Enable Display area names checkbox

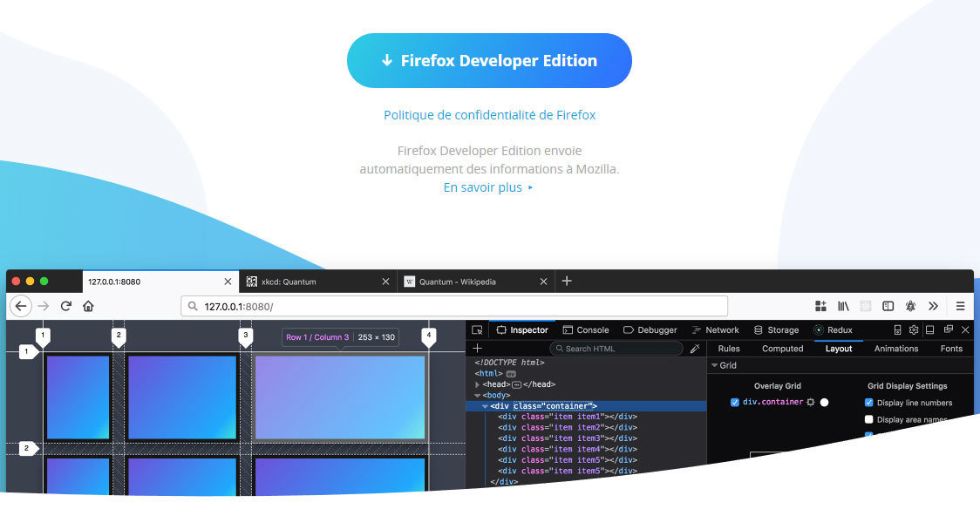tap(868, 419)
